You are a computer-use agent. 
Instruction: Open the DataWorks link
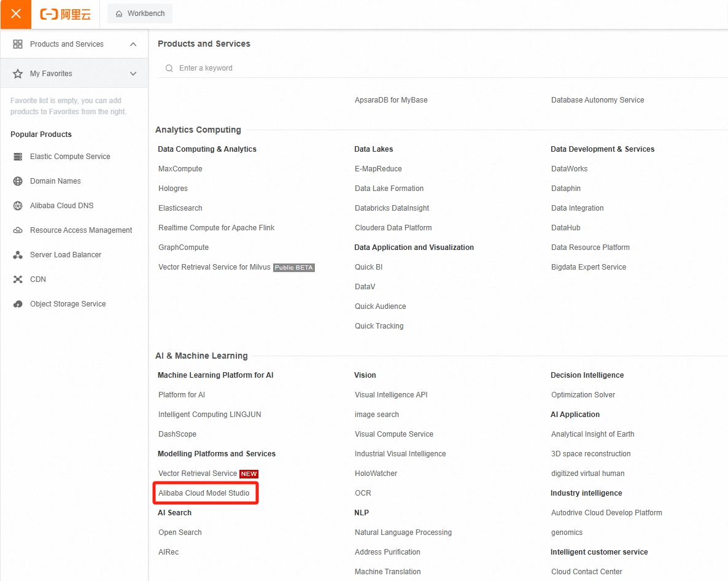tap(569, 168)
